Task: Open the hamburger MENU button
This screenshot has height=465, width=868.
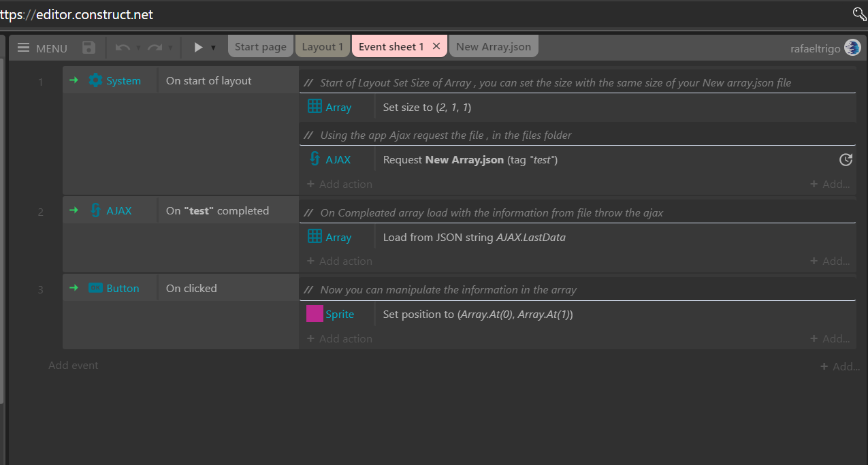Action: pos(42,48)
